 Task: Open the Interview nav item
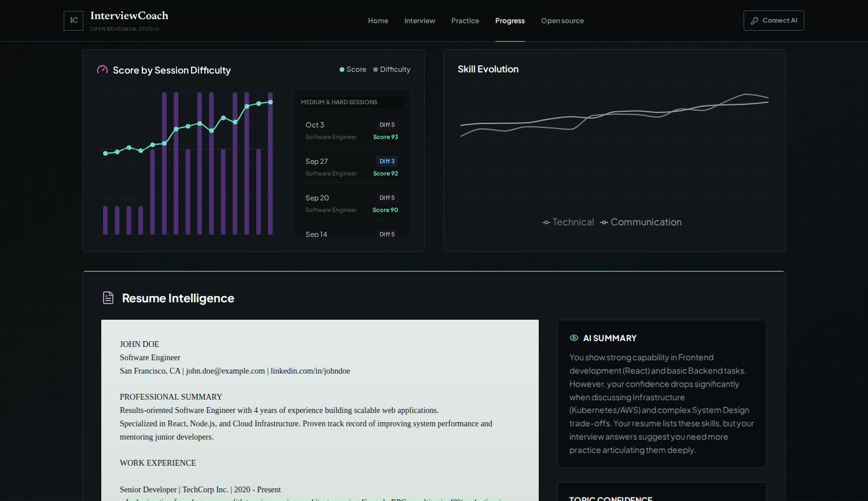coord(420,20)
